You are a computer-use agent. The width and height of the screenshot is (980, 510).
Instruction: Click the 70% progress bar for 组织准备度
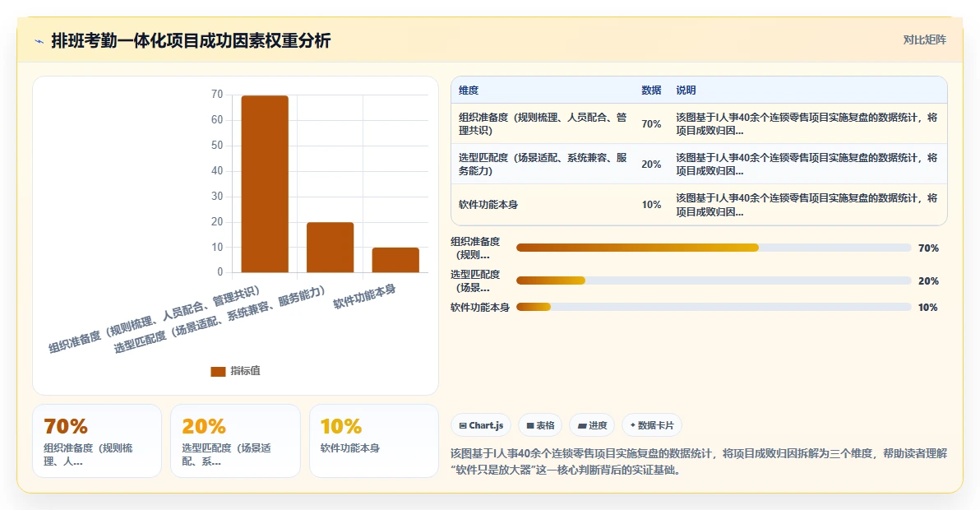coord(714,248)
